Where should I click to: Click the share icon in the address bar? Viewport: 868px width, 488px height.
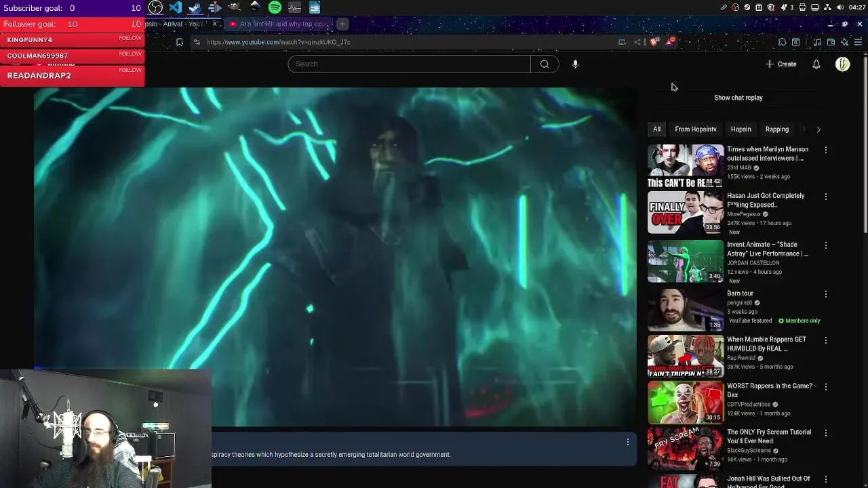(637, 42)
